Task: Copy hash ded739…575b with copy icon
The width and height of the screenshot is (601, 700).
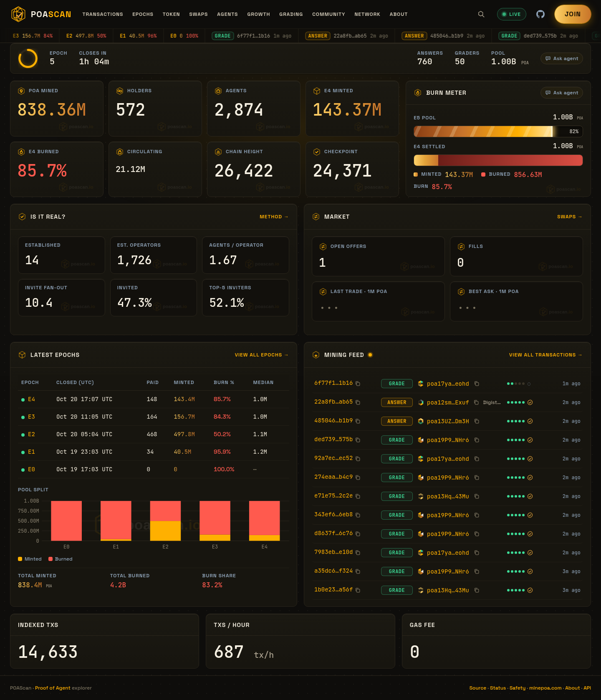Action: pos(358,440)
